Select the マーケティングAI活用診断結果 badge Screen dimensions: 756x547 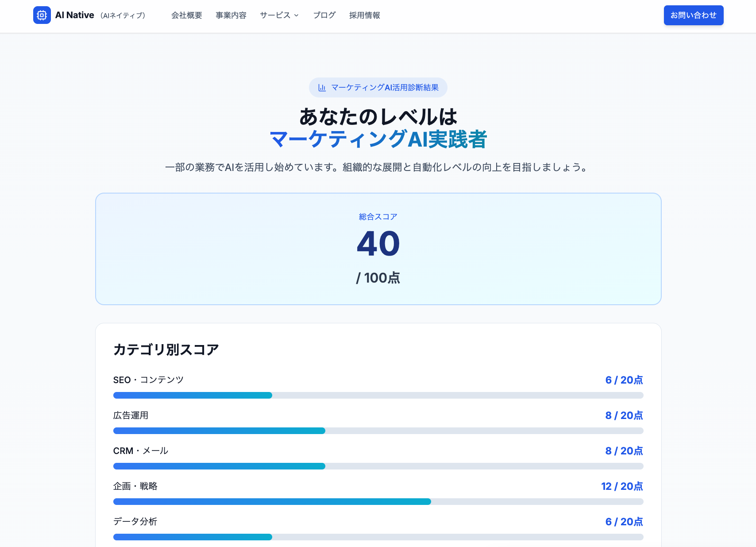tap(378, 87)
